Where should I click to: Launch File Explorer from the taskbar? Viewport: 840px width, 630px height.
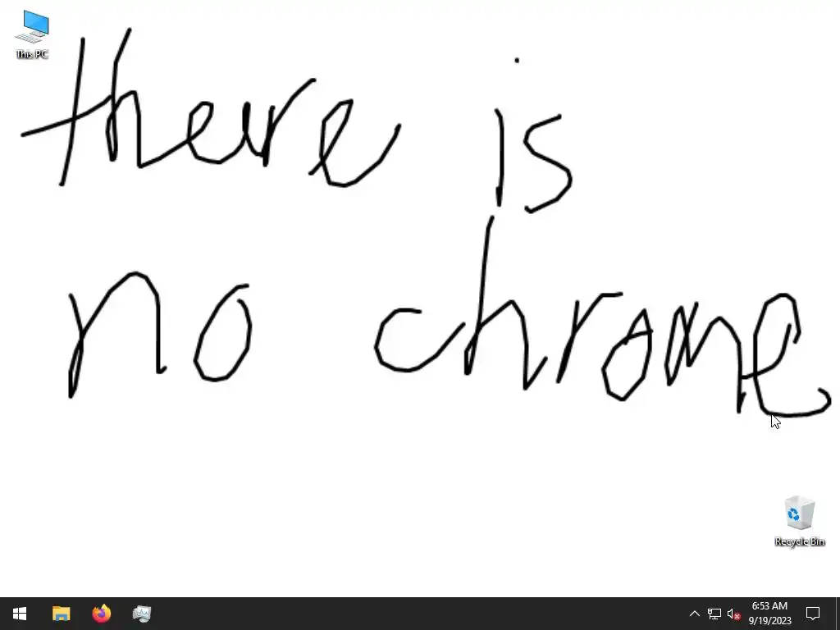tap(61, 614)
